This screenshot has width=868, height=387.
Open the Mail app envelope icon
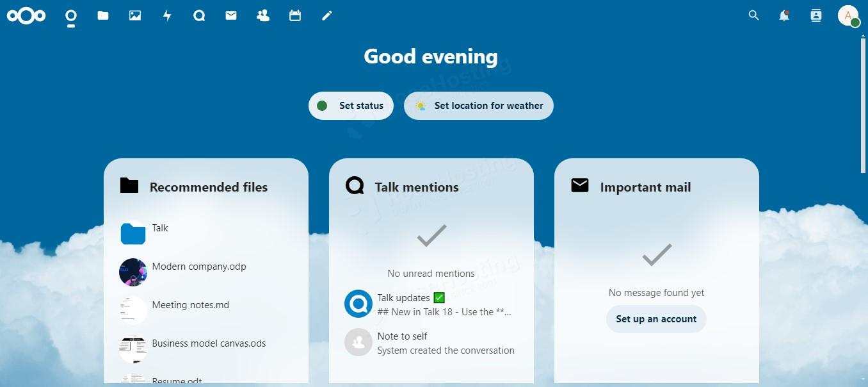pyautogui.click(x=230, y=15)
